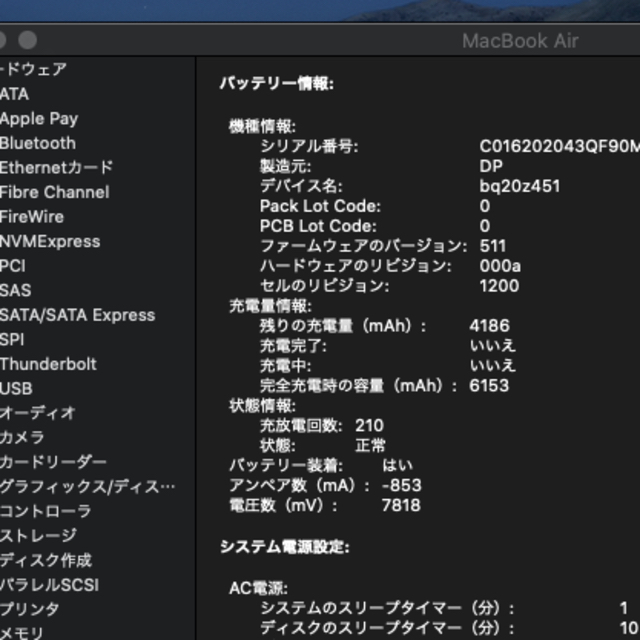This screenshot has width=640, height=640.
Task: Click the Pack Lot Code label
Action: pos(320,206)
